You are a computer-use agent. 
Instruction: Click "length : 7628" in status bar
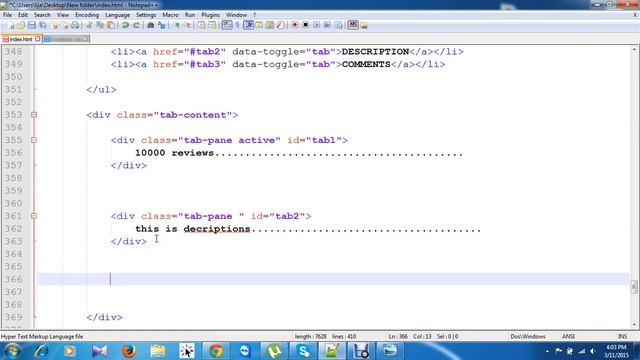point(311,336)
